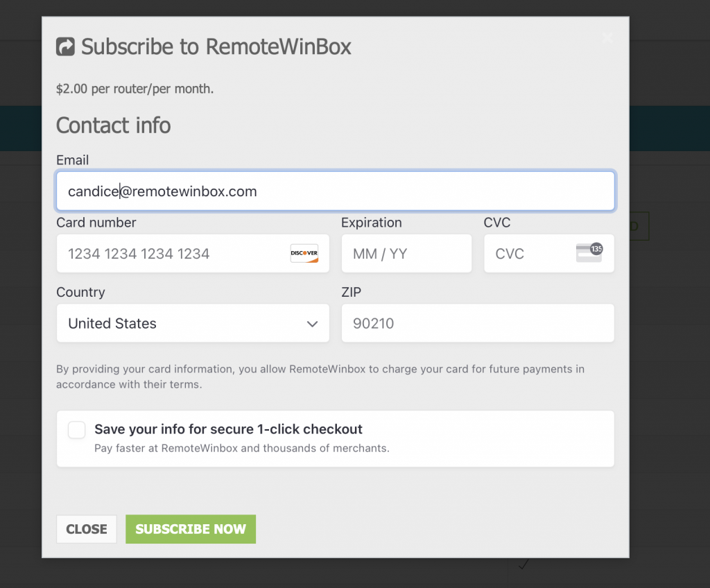Click the CVC card hint icon

[x=589, y=252]
